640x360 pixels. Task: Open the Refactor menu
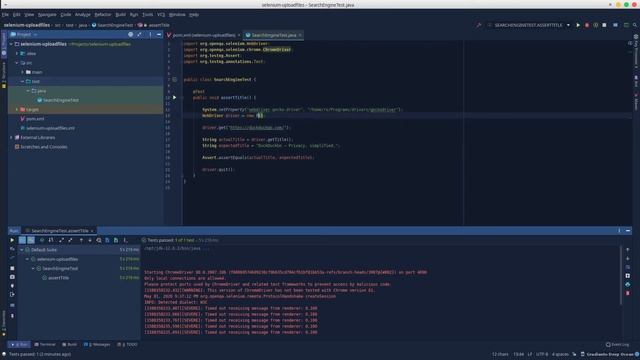[103, 15]
